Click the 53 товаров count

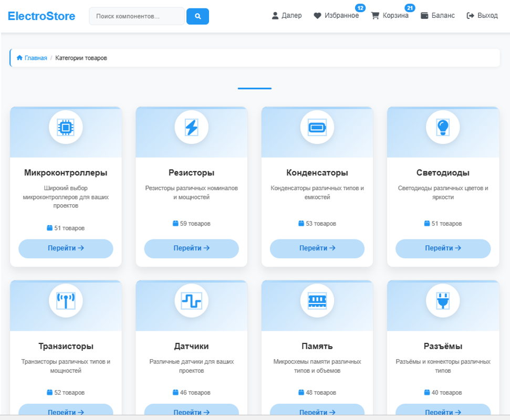click(x=321, y=224)
